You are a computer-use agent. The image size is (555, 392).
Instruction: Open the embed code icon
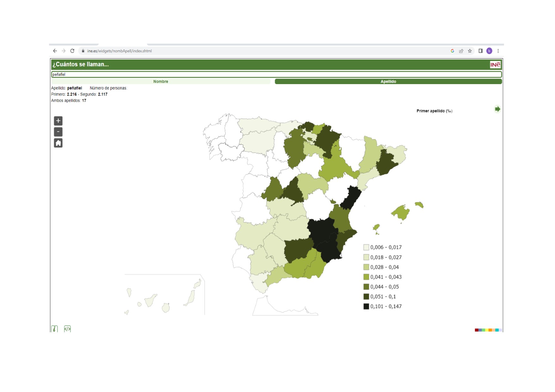click(67, 329)
